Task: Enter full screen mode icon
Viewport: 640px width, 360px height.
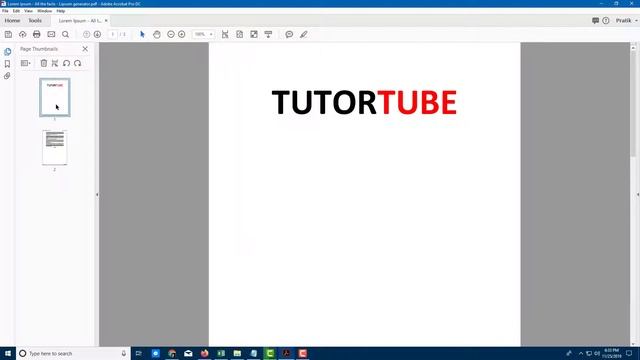Action: tap(254, 34)
